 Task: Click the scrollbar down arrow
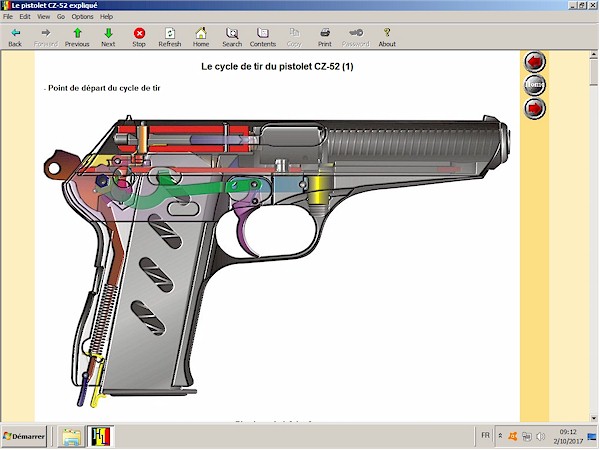click(593, 418)
